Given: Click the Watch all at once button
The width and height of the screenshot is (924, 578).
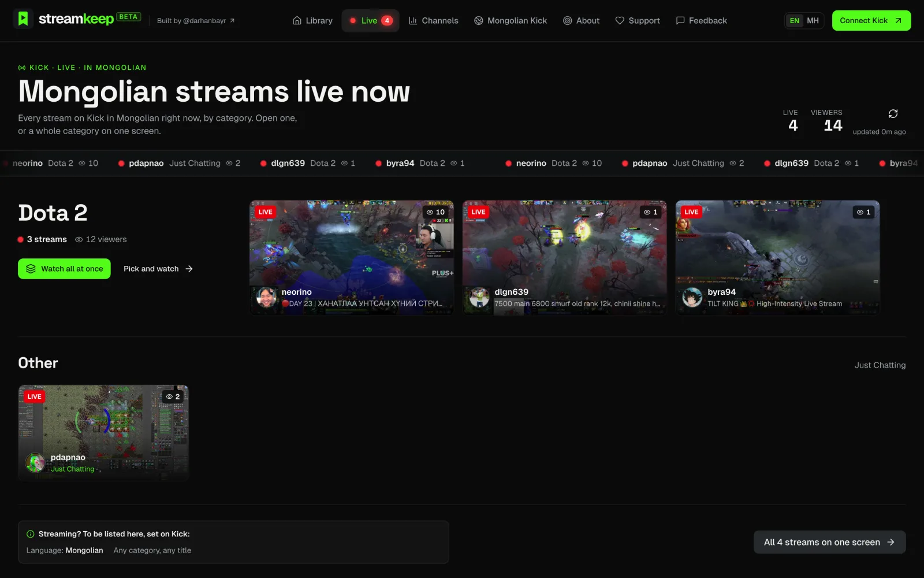Looking at the screenshot, I should [x=64, y=269].
